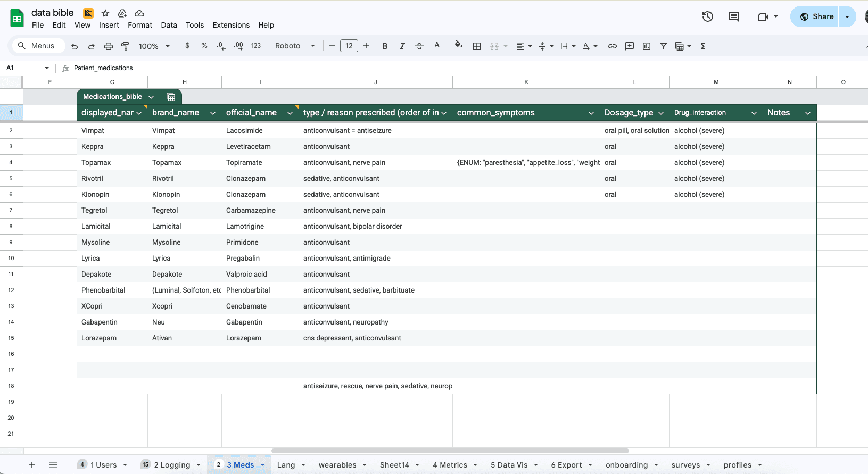
Task: Click the data bible document title
Action: tap(53, 13)
